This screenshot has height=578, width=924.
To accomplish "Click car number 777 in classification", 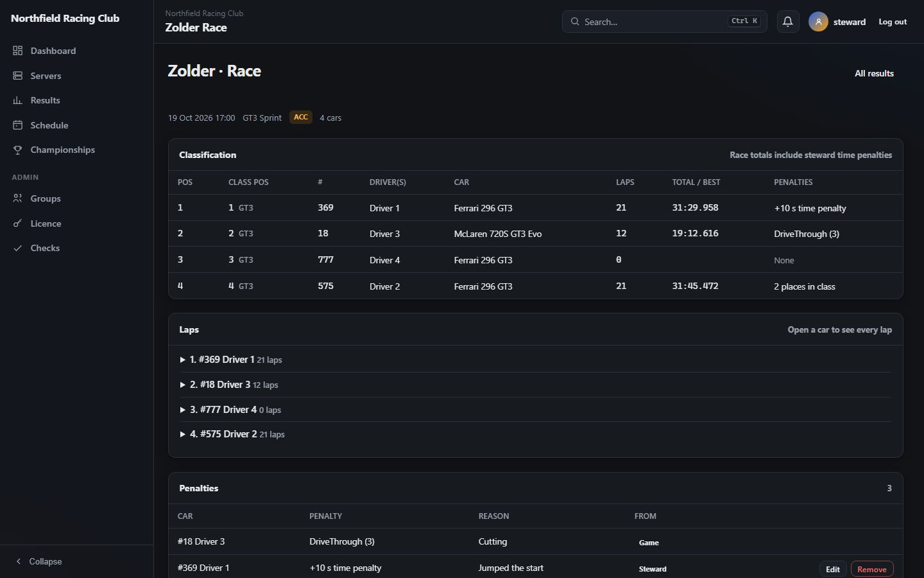I will [325, 259].
